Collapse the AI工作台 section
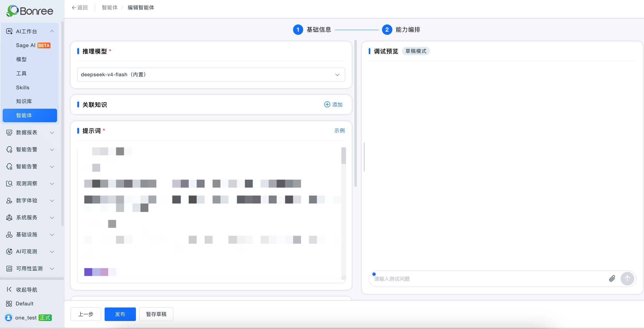Viewport: 644px width, 329px height. 52,31
